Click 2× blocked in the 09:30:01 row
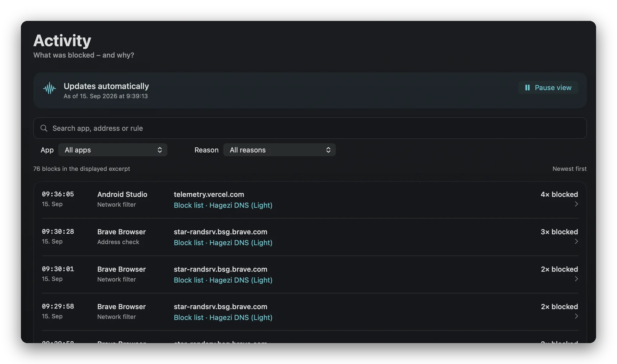The width and height of the screenshot is (617, 364). [559, 269]
